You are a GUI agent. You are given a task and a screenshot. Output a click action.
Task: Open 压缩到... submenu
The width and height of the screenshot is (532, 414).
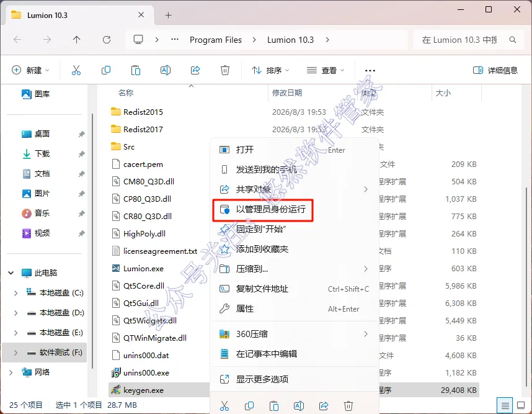(x=294, y=269)
